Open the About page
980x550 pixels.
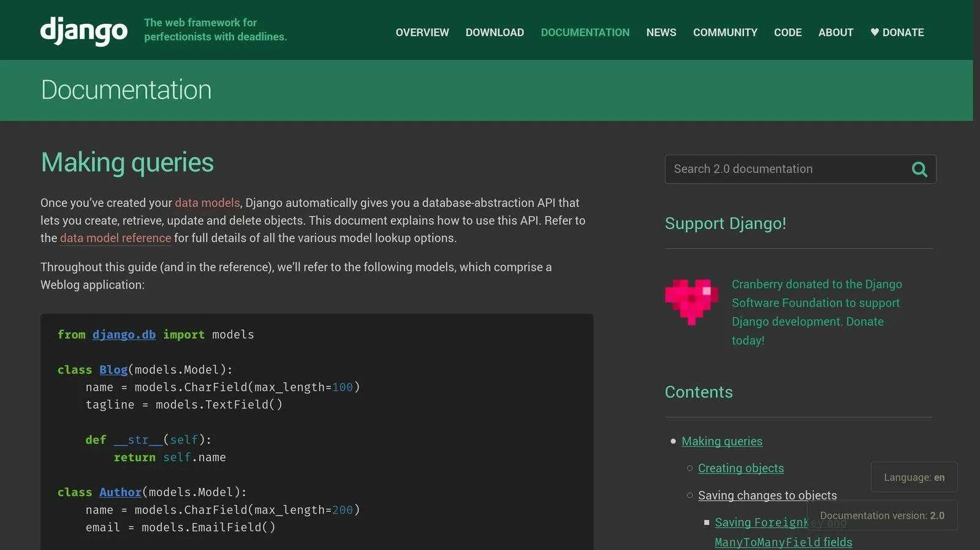(835, 32)
